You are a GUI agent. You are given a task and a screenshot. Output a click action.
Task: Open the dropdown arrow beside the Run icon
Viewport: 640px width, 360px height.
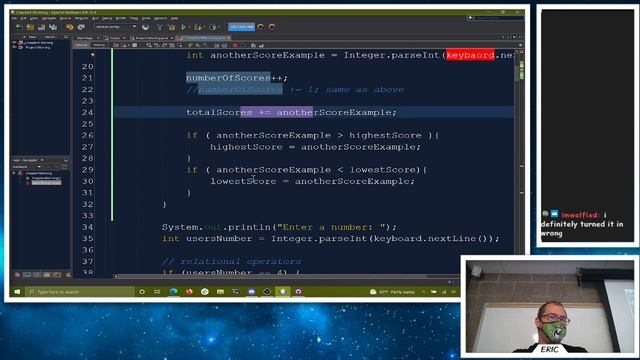click(x=189, y=27)
